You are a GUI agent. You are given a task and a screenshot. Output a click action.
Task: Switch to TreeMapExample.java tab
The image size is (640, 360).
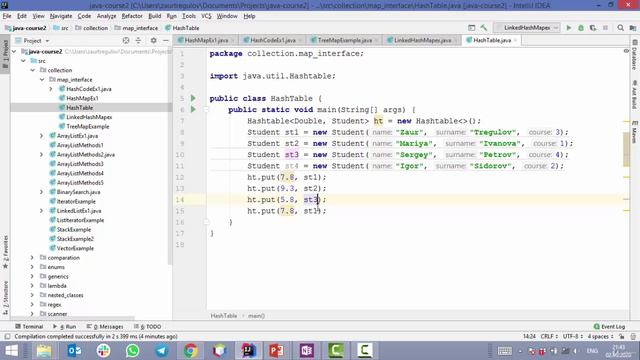pyautogui.click(x=344, y=40)
